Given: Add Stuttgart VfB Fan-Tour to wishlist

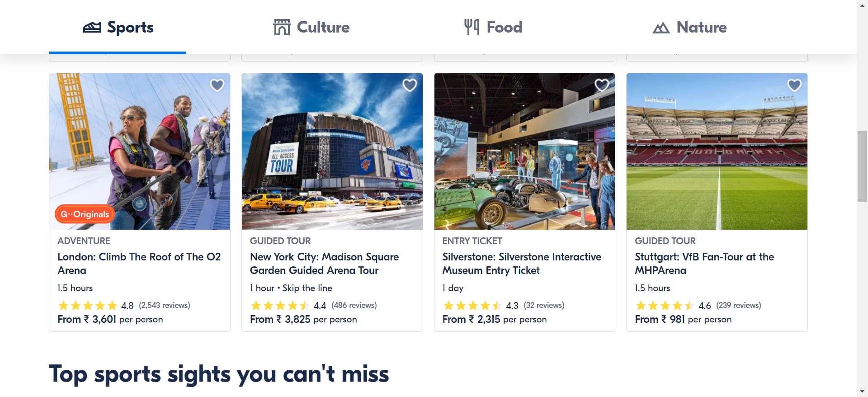Looking at the screenshot, I should pyautogui.click(x=794, y=85).
